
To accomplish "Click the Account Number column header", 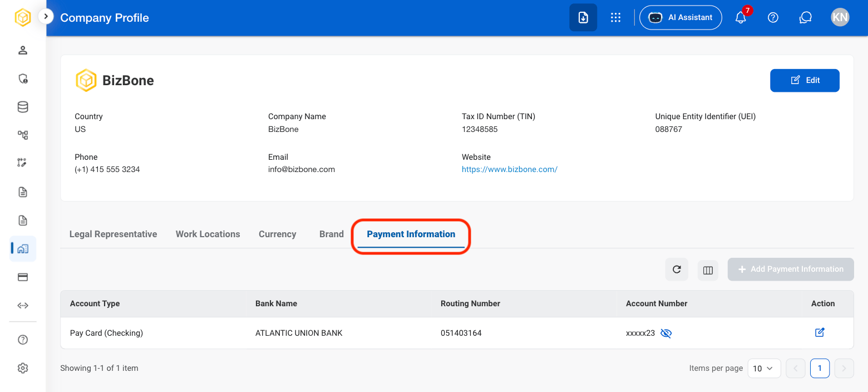I will [x=657, y=303].
